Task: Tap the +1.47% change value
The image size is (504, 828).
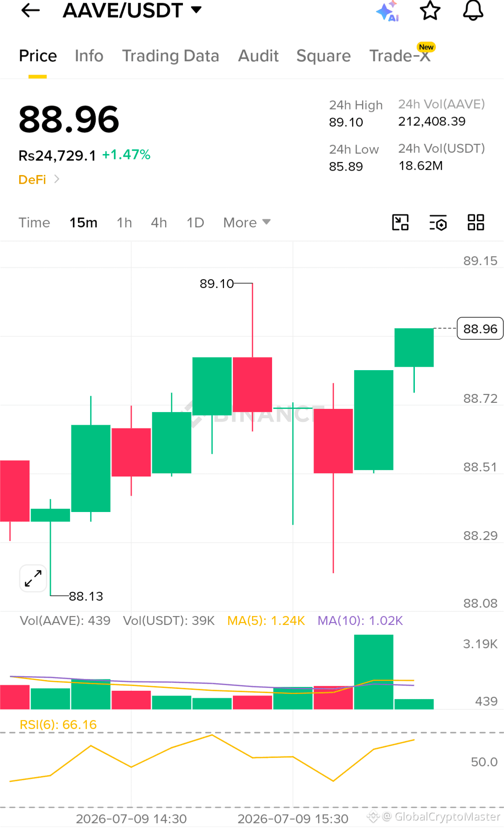Action: [126, 155]
